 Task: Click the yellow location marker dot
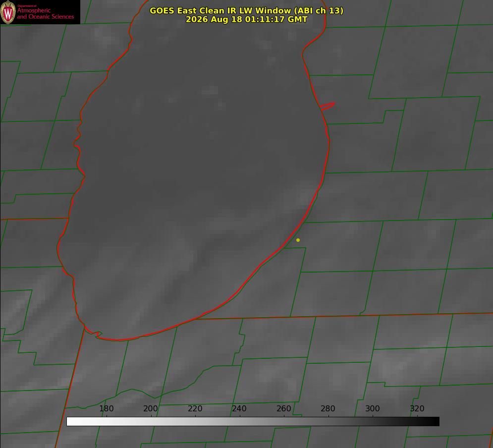[298, 240]
